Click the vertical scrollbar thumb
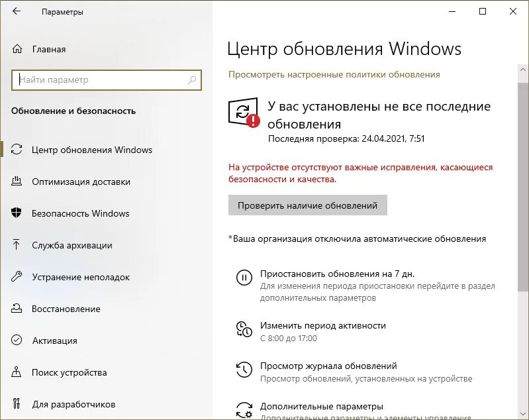The width and height of the screenshot is (529, 420). coord(523,186)
